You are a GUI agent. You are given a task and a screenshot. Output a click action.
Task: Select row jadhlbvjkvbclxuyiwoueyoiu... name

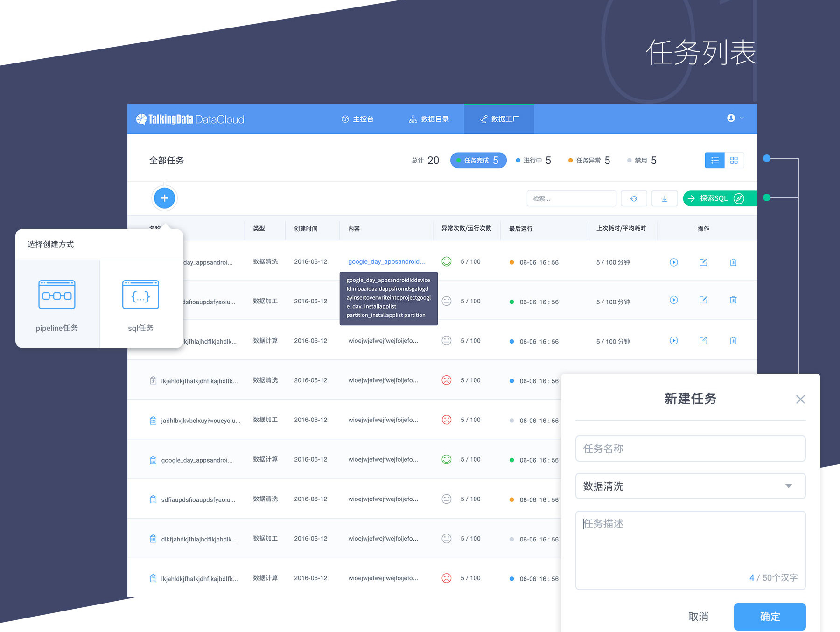201,421
